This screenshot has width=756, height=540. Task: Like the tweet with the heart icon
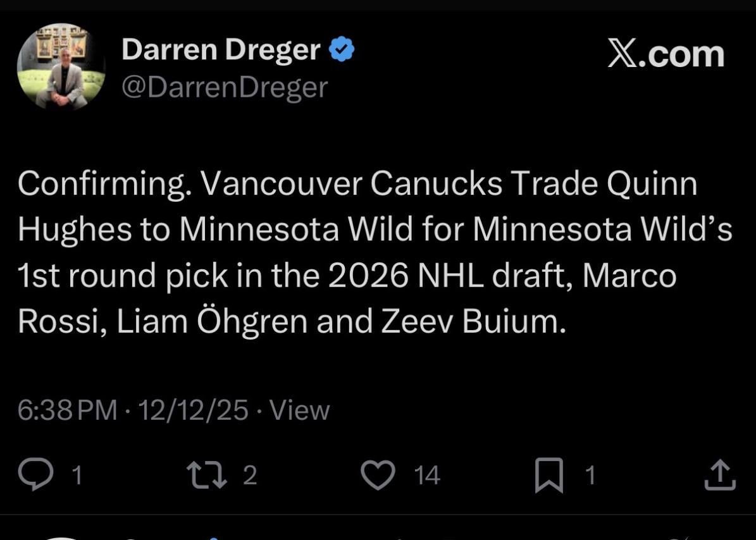[378, 474]
